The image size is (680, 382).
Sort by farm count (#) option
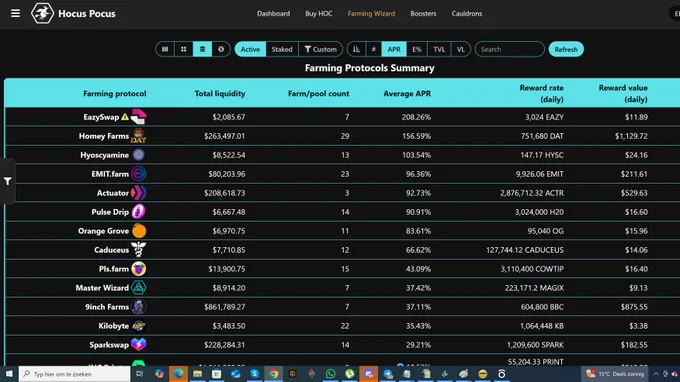pyautogui.click(x=373, y=49)
